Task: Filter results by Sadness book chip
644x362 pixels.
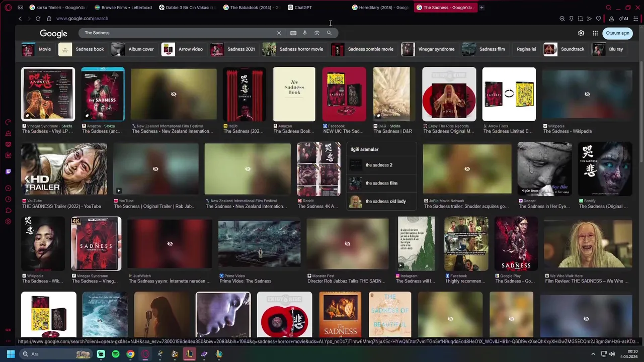Action: 82,49
